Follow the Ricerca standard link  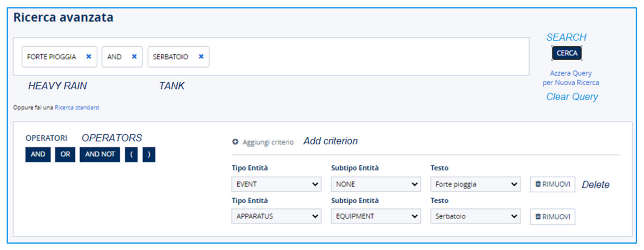point(77,107)
